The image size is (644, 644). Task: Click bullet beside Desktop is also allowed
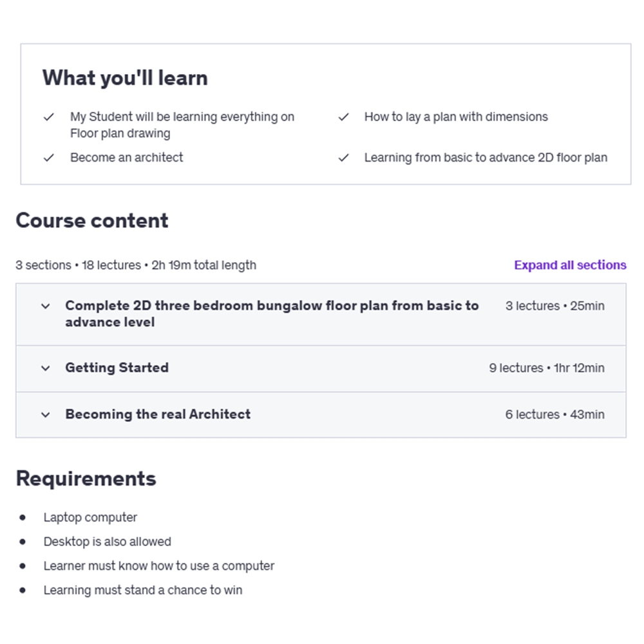(x=23, y=542)
